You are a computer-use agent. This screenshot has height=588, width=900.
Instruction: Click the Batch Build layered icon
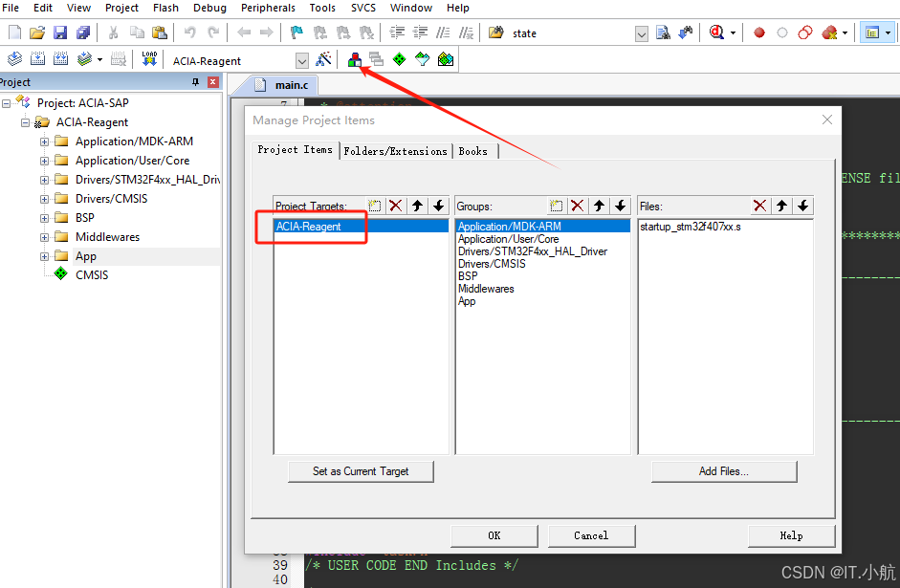tap(84, 59)
